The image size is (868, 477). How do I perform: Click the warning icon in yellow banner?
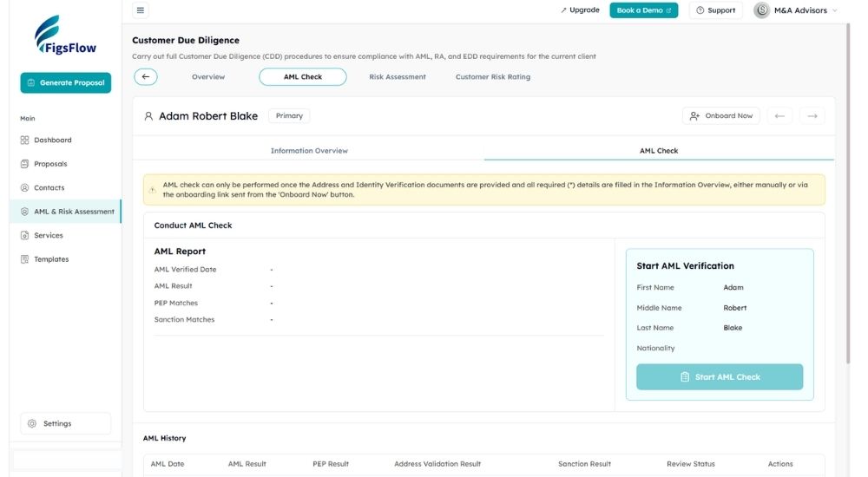click(x=152, y=190)
